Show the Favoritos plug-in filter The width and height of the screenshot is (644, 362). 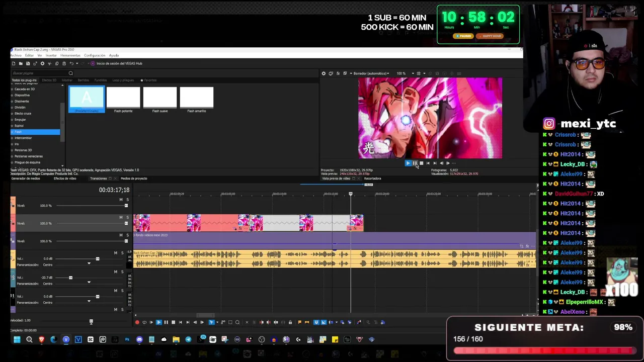[148, 80]
